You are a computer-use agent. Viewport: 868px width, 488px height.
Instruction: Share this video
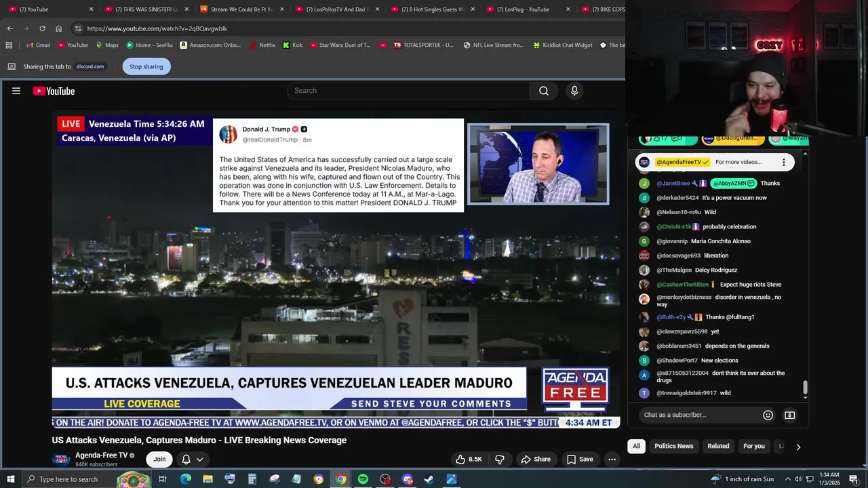tap(536, 459)
